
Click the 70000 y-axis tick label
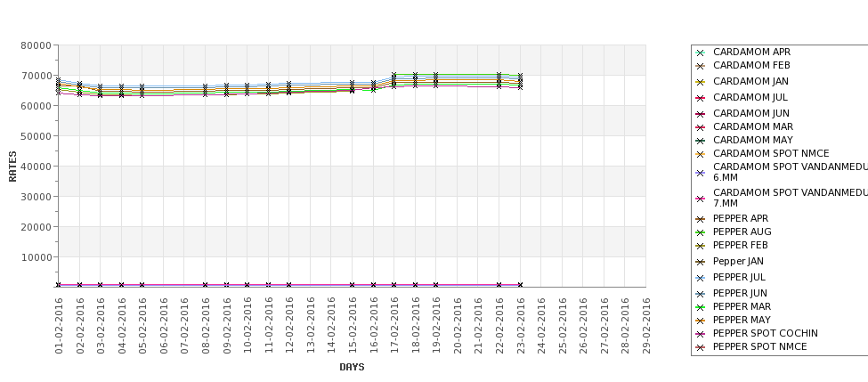coord(36,76)
